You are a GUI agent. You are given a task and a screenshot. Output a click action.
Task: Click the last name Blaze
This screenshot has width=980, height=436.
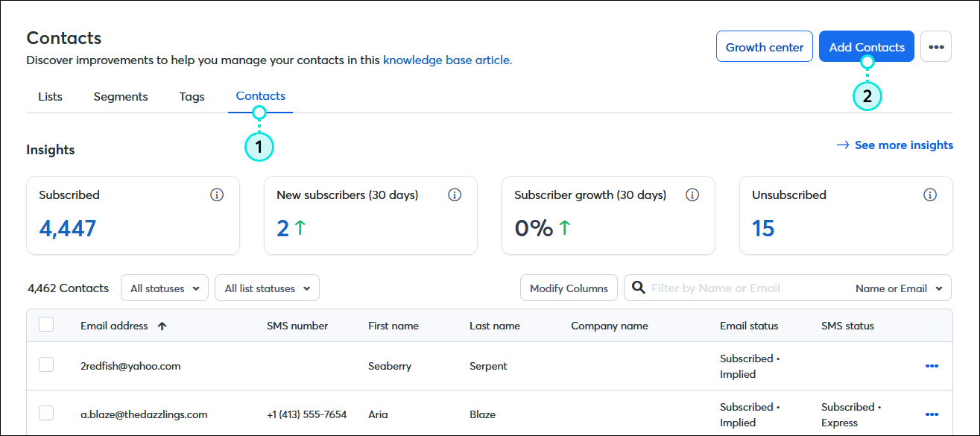coord(482,414)
